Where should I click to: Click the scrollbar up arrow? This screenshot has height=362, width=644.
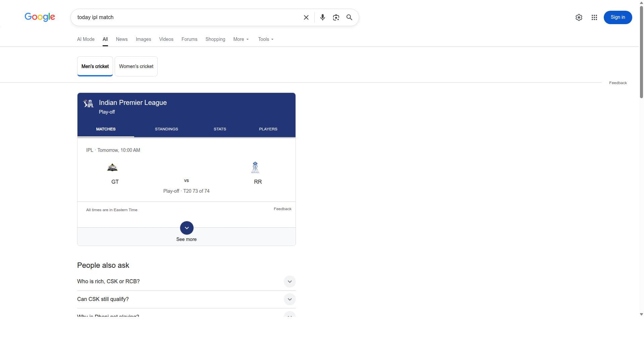tap(641, 2)
